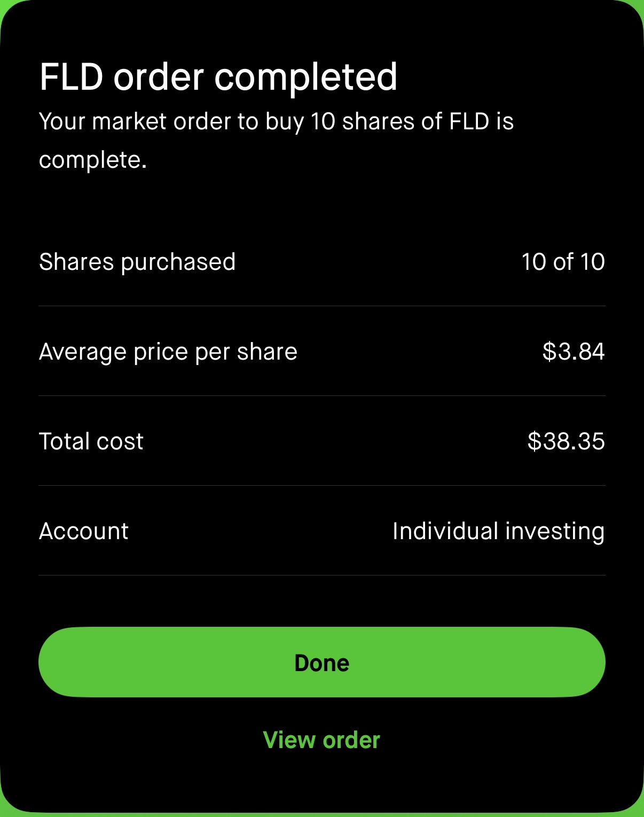Screen dimensions: 644x817
Task: Click the FLD ticker in the heading
Action: pos(71,77)
